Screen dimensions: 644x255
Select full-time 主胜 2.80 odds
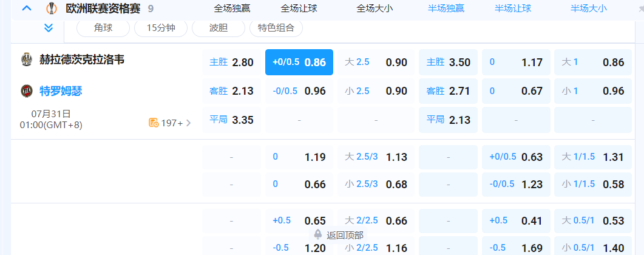[231, 63]
